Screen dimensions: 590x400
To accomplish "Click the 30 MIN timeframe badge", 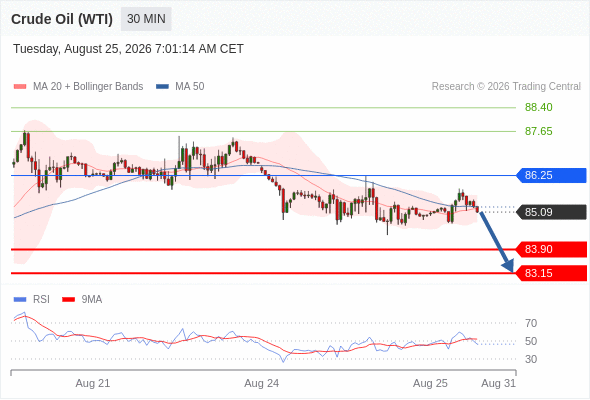I will click(x=146, y=19).
